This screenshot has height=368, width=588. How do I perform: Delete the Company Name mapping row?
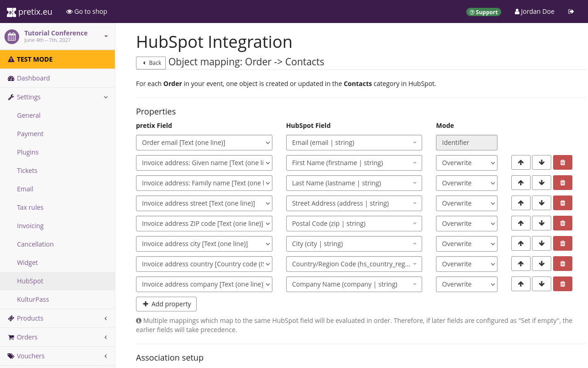pyautogui.click(x=562, y=284)
